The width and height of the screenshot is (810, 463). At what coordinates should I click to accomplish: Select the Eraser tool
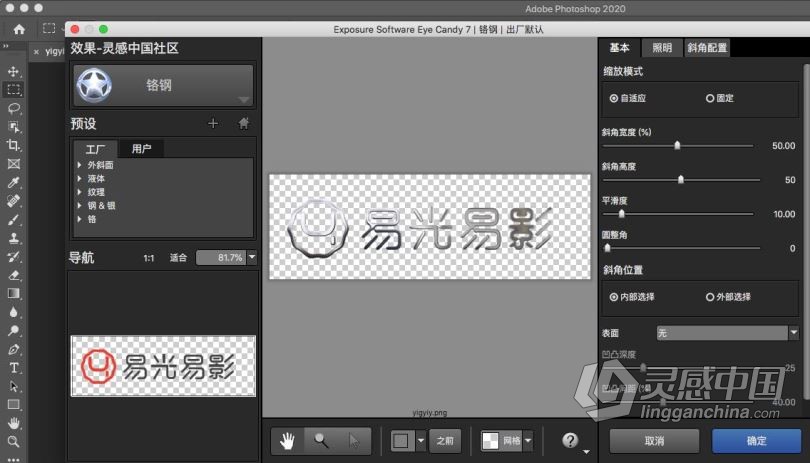click(x=13, y=275)
